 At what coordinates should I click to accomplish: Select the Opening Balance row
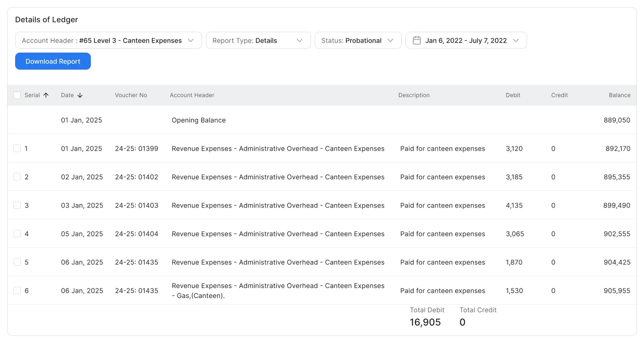click(199, 120)
